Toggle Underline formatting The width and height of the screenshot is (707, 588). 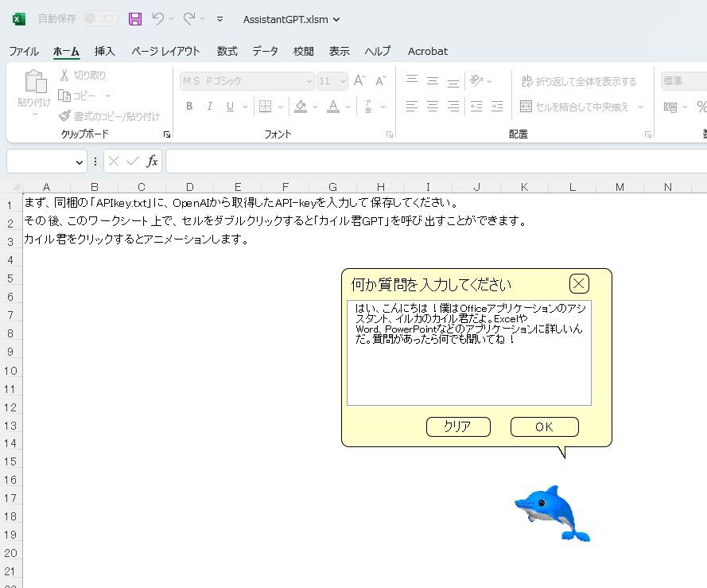(229, 106)
